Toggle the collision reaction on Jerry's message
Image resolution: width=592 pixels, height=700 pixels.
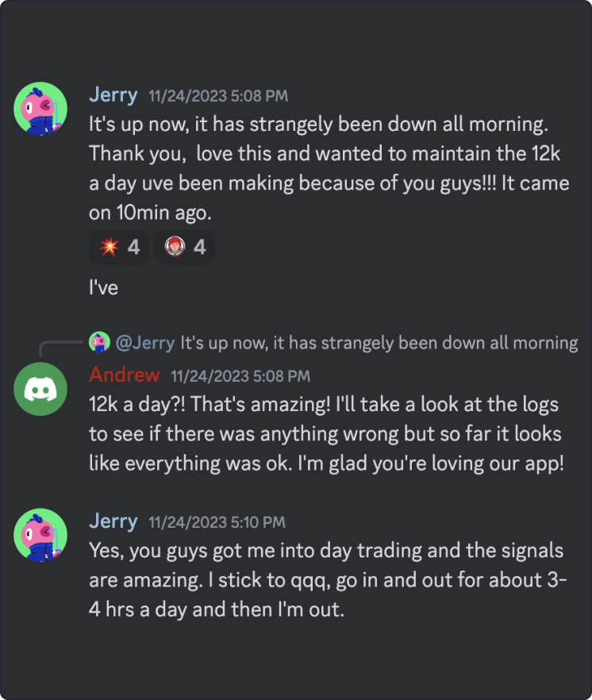(117, 247)
